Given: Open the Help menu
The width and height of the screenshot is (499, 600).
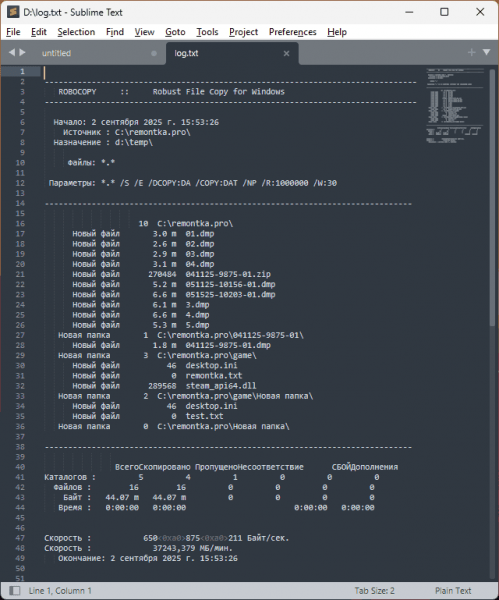Looking at the screenshot, I should tap(337, 32).
